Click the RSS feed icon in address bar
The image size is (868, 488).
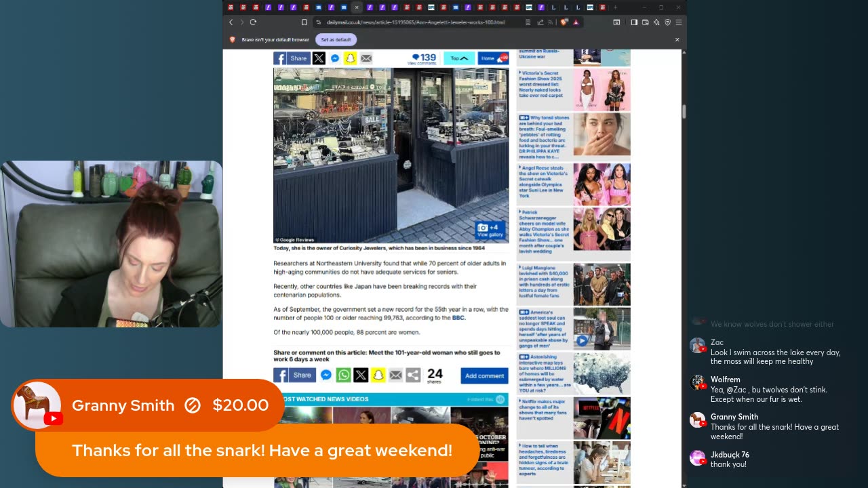pyautogui.click(x=550, y=22)
